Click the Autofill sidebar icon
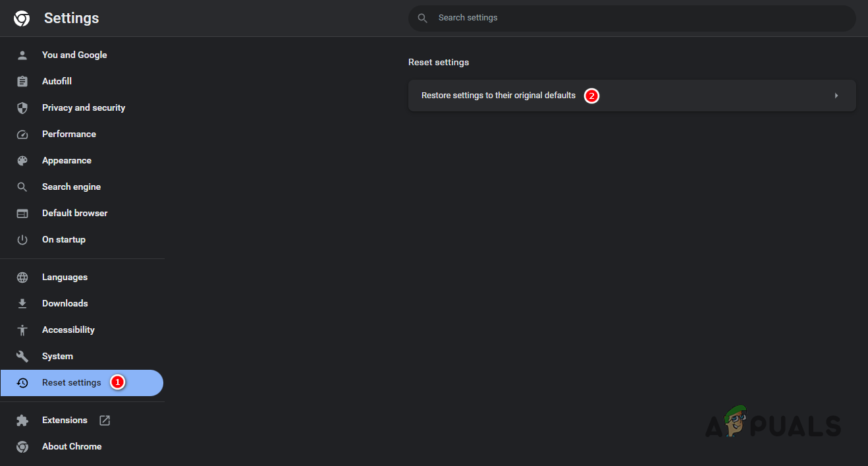Viewport: 868px width, 466px height. click(22, 81)
